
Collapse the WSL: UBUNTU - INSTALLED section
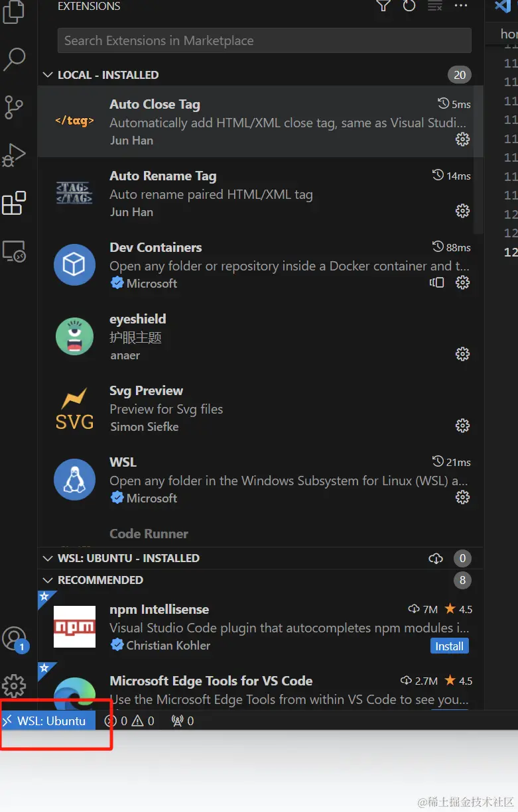pyautogui.click(x=48, y=558)
